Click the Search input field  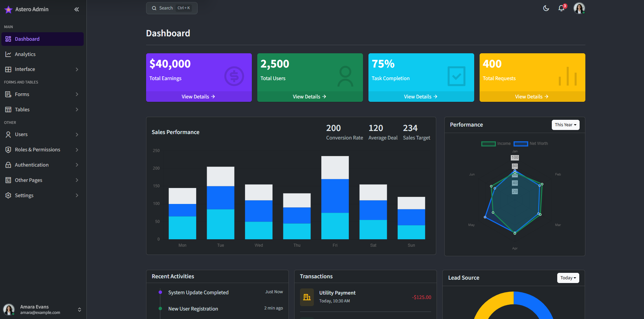coord(172,8)
